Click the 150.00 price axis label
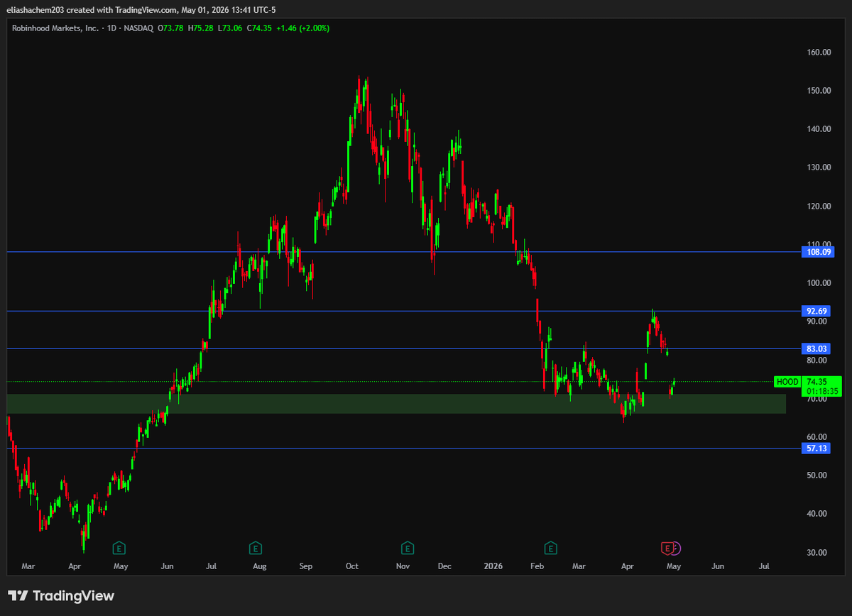Image resolution: width=852 pixels, height=616 pixels. tap(819, 90)
